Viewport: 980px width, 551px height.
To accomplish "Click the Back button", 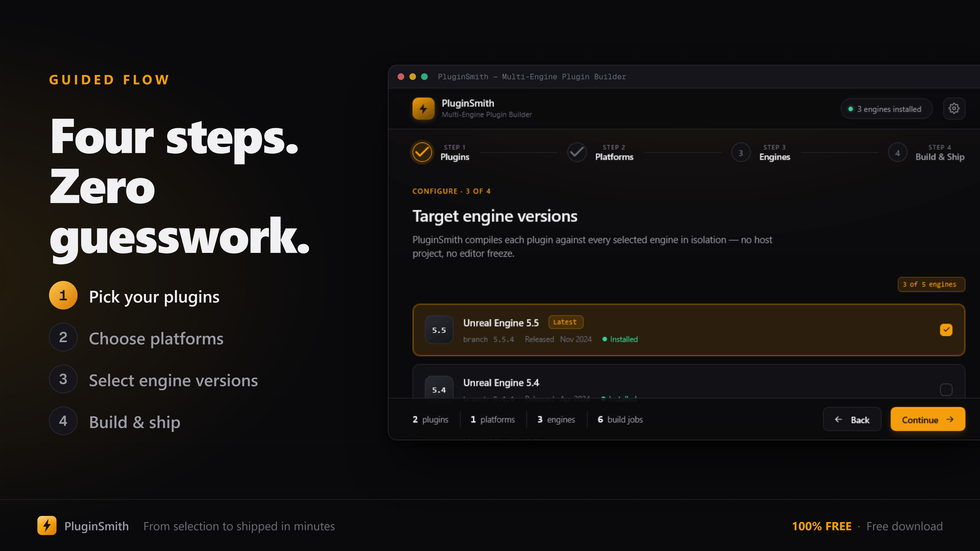I will pos(852,419).
